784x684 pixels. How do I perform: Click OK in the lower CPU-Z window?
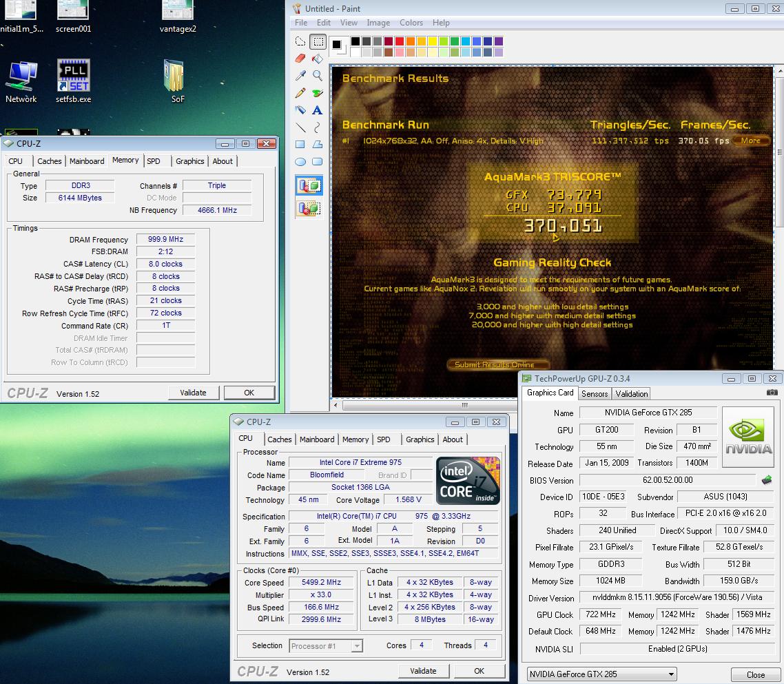(479, 671)
